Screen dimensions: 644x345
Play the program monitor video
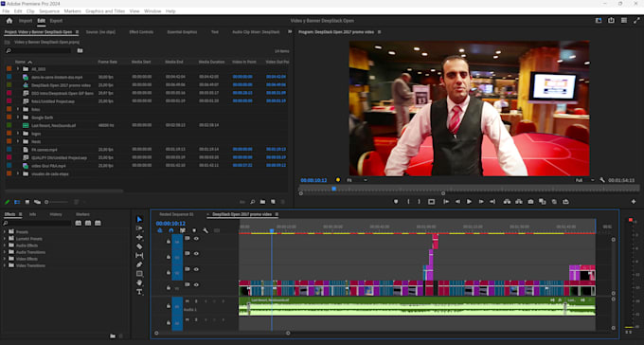pyautogui.click(x=469, y=202)
